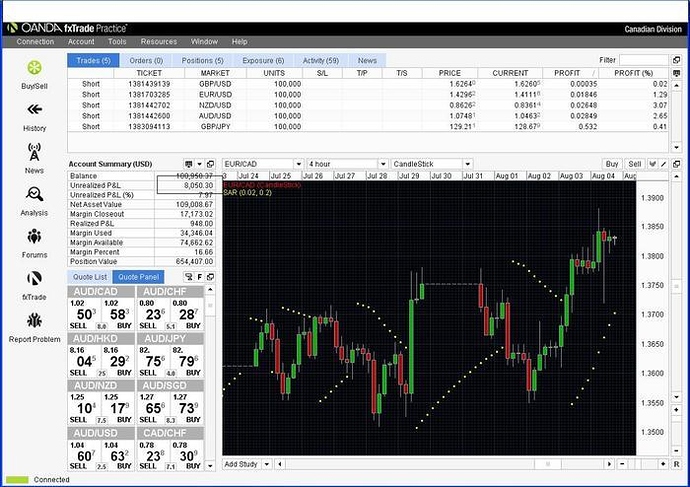
Task: Open the Buy/Sell order icon in sidebar
Action: click(34, 68)
